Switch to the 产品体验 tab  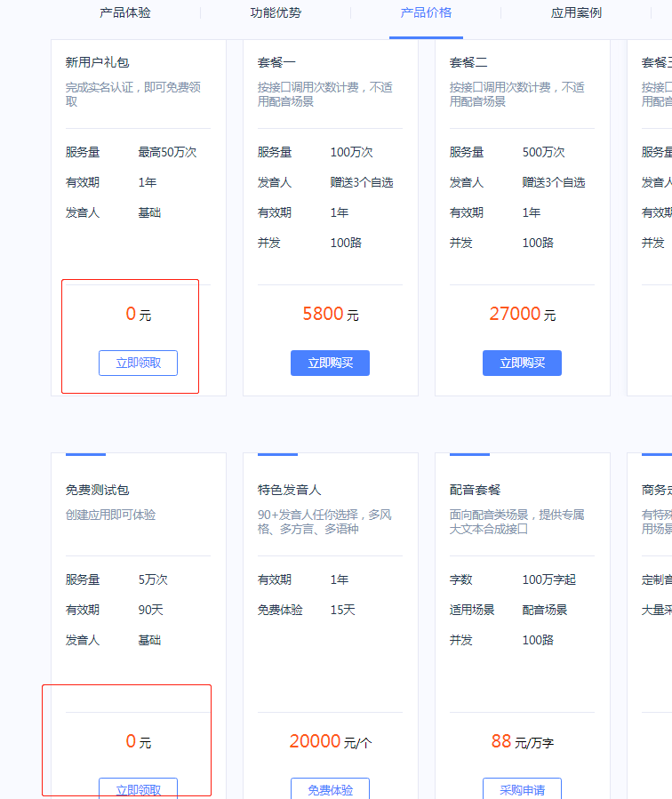(x=125, y=12)
